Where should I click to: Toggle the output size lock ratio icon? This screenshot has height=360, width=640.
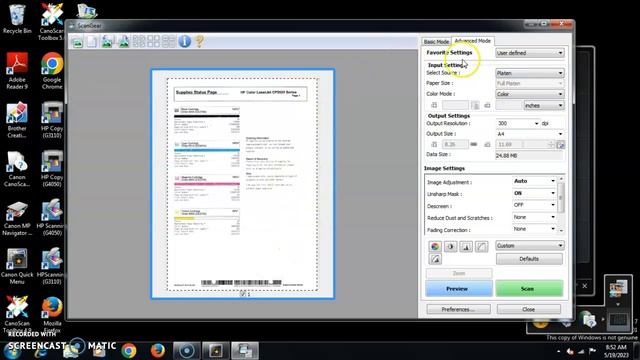click(473, 144)
